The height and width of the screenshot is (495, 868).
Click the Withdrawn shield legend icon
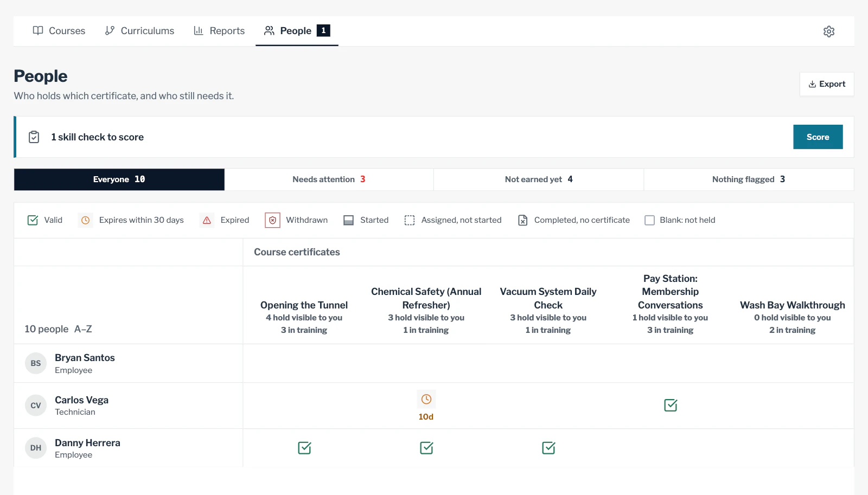272,220
